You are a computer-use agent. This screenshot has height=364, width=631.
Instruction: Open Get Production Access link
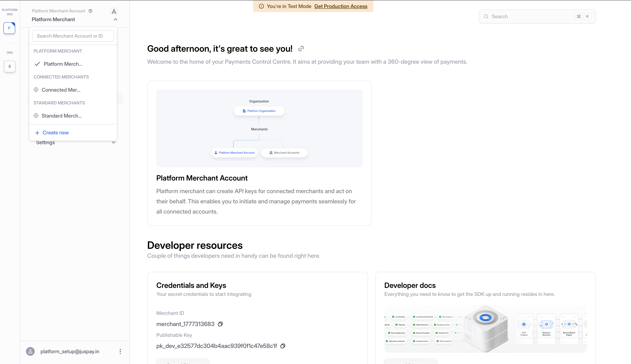tap(341, 6)
